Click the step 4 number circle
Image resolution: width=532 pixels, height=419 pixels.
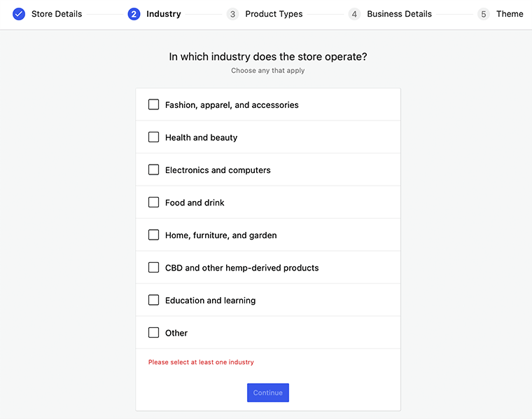pos(354,14)
